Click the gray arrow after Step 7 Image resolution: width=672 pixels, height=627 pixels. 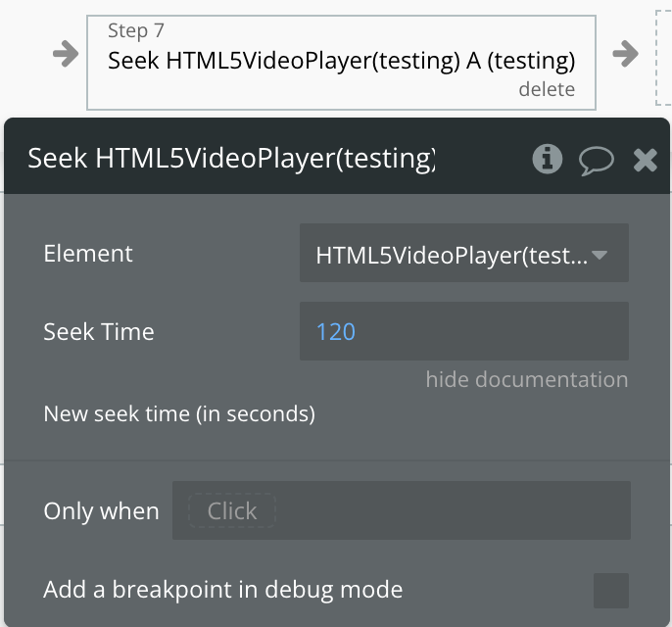pyautogui.click(x=626, y=54)
